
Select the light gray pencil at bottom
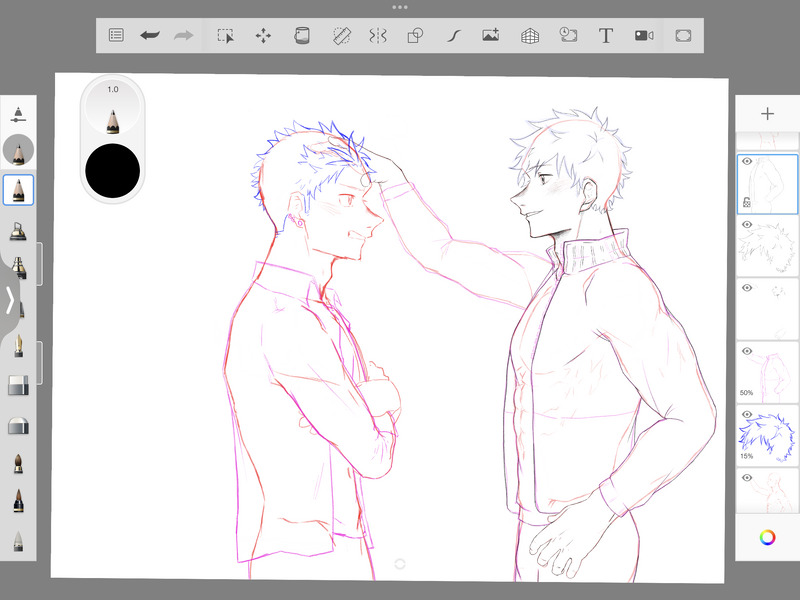coord(18,541)
